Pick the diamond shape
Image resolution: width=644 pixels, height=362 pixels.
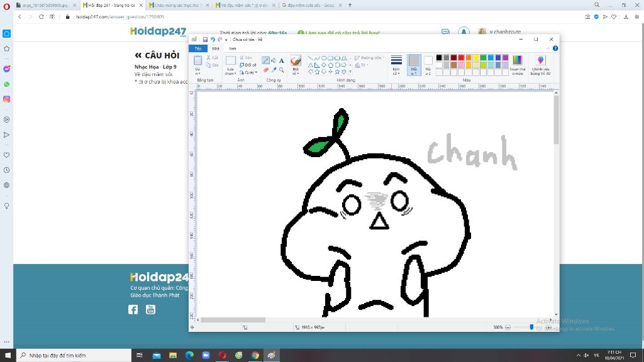click(324, 65)
